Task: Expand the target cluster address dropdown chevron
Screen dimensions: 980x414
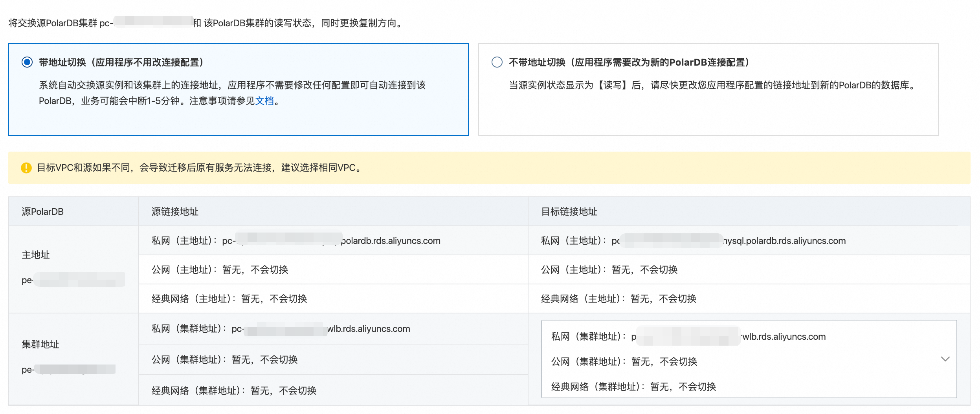Action: [x=945, y=359]
